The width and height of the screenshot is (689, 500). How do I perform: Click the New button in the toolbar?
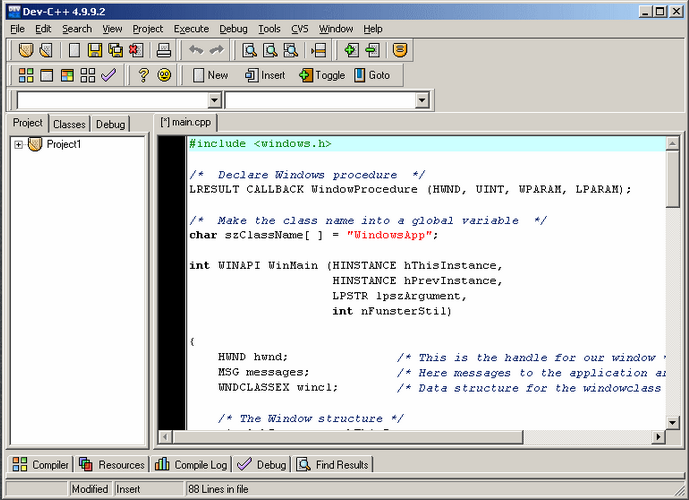(210, 76)
